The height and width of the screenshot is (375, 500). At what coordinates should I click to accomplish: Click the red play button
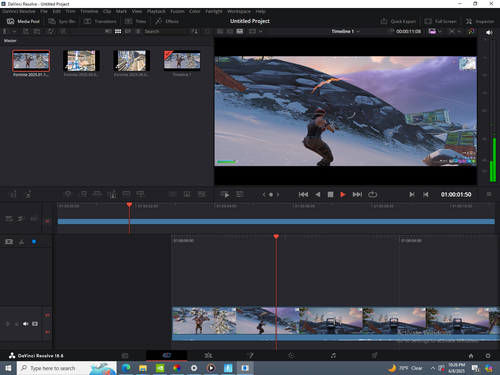click(343, 194)
